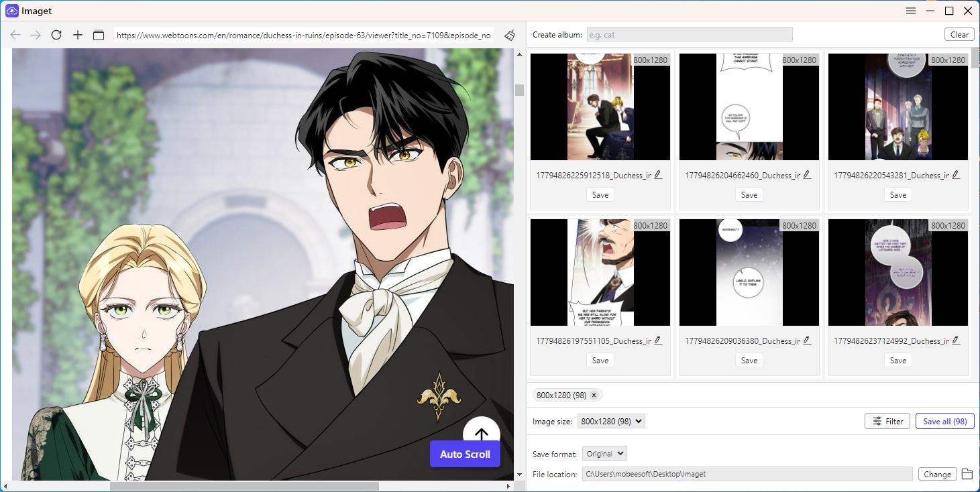Click the Imaget app logo
The height and width of the screenshot is (492, 980).
coord(11,11)
